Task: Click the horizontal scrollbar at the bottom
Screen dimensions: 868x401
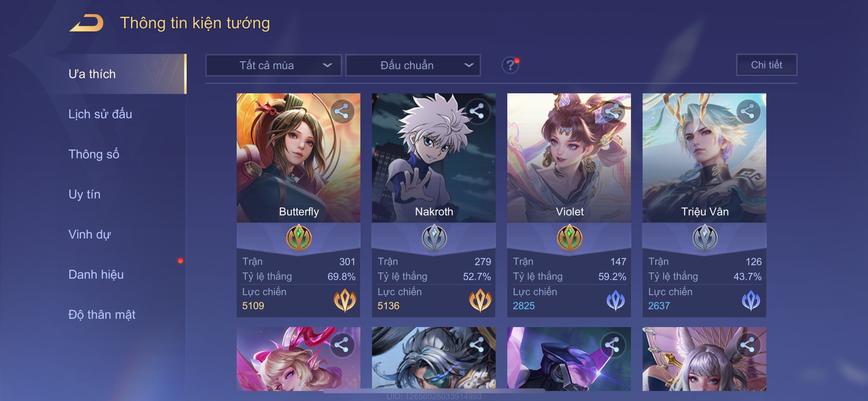Action: tap(434, 391)
